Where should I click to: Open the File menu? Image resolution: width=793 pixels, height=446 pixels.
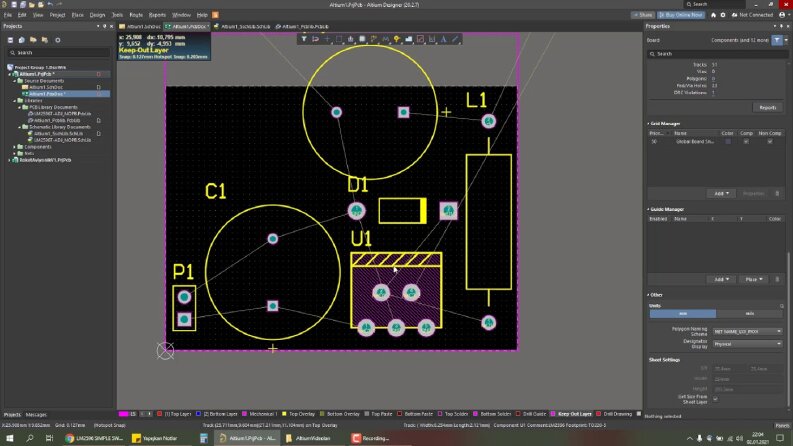[8, 15]
